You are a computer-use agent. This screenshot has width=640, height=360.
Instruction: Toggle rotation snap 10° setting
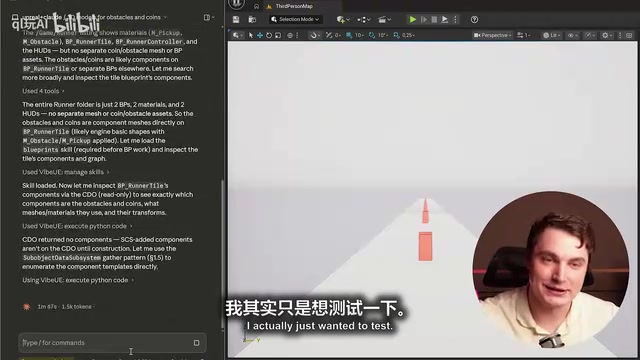coord(378,35)
